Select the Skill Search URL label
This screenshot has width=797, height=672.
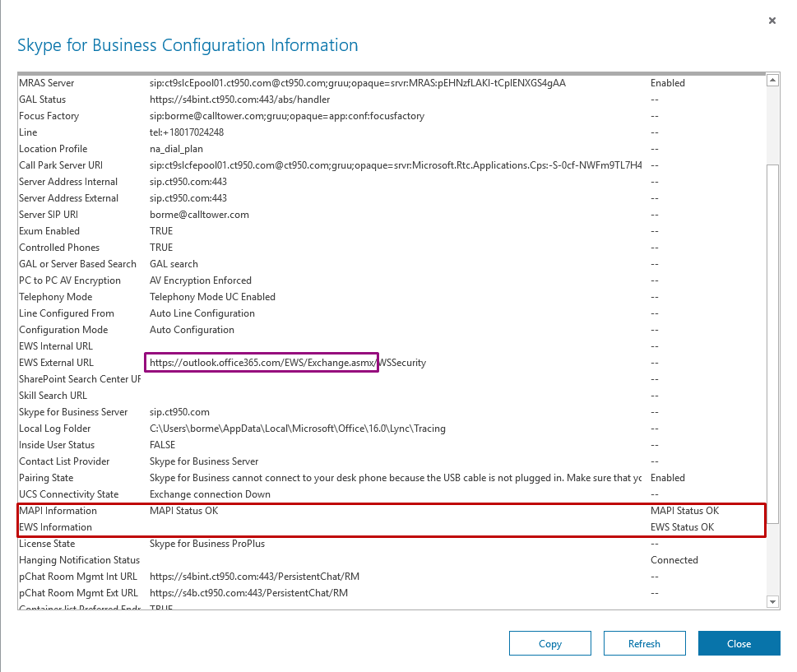(53, 396)
